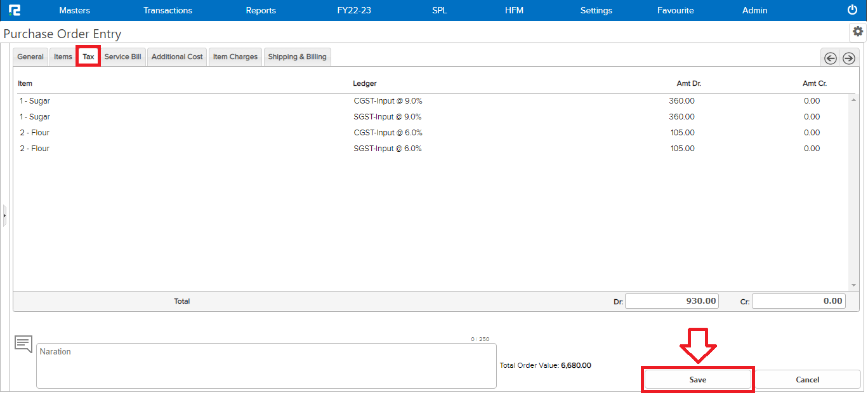Click the Save button

[697, 379]
